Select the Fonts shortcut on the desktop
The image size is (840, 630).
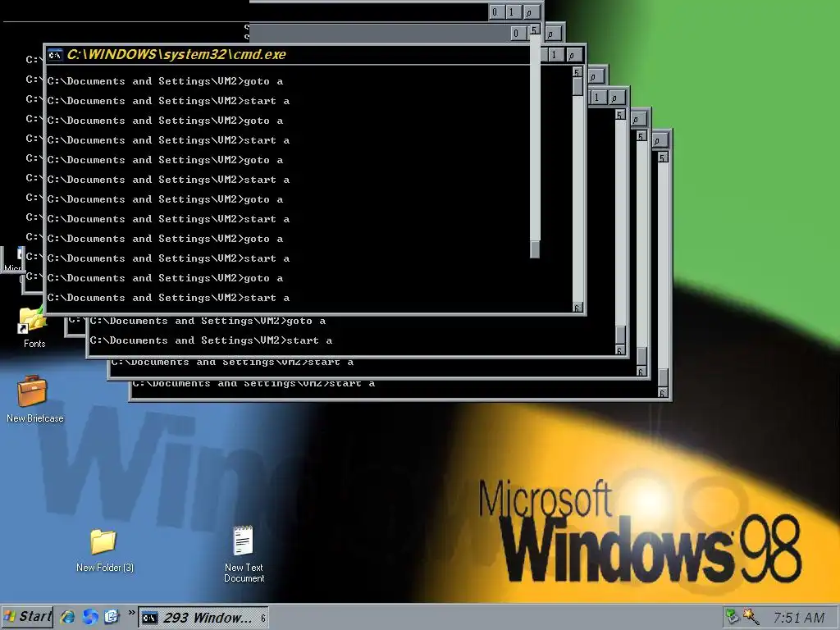tap(34, 327)
